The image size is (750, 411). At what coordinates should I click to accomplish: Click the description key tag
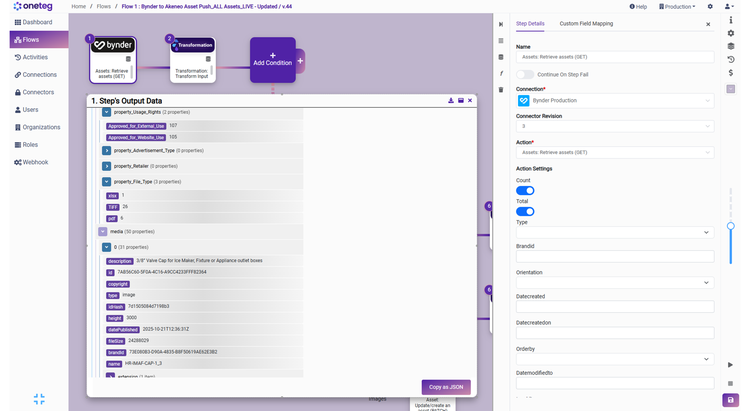pos(120,261)
